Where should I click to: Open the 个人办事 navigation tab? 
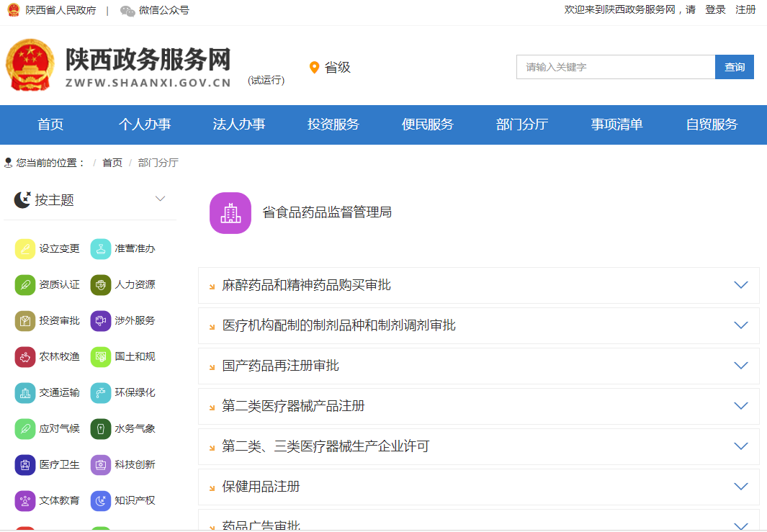(x=145, y=125)
